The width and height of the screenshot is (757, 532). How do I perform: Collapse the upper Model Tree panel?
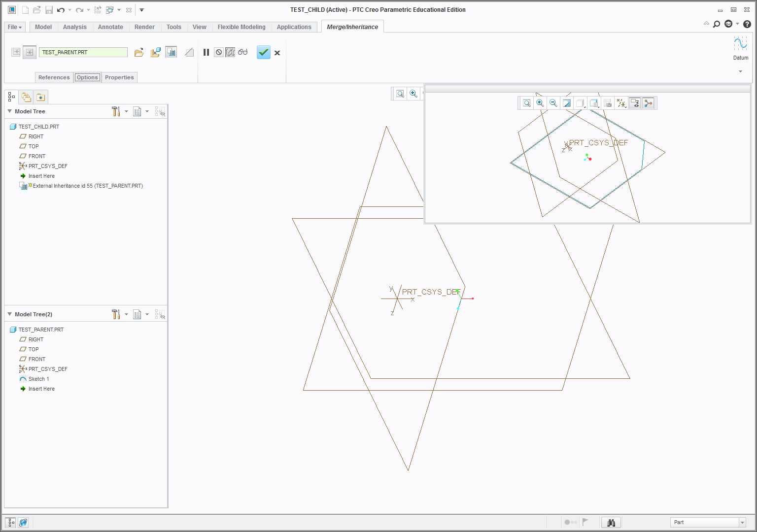pos(9,111)
